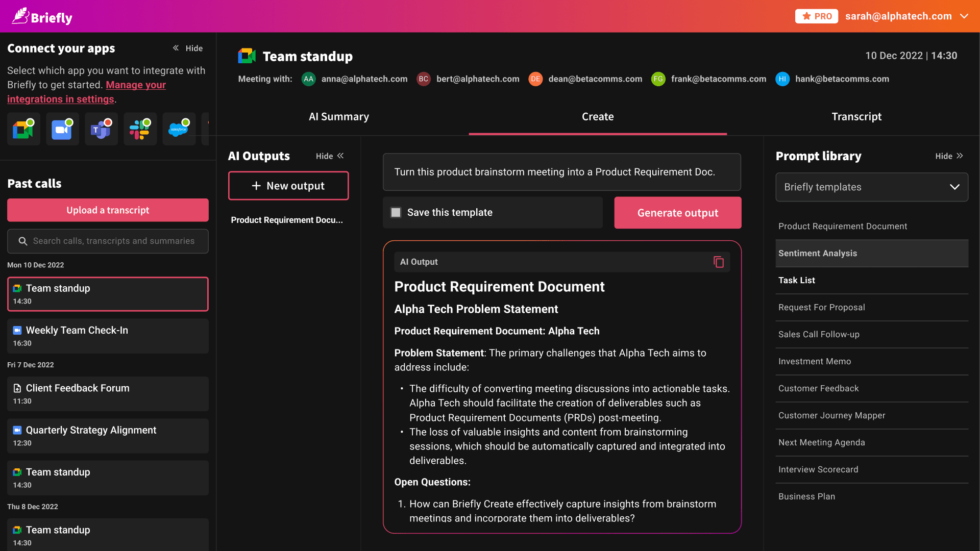Click the search calls input field
This screenshot has width=980, height=551.
113,241
